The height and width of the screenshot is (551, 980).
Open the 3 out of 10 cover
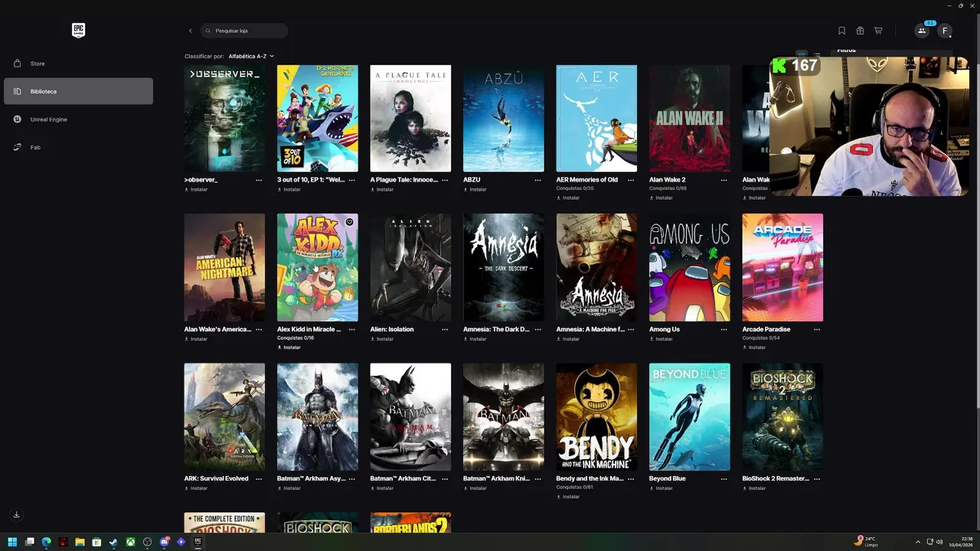pos(318,119)
